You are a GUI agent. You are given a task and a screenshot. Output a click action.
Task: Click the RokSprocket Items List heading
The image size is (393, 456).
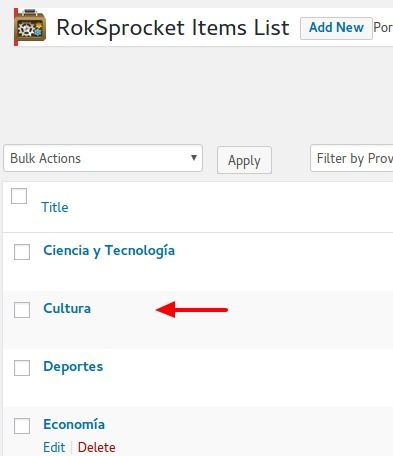click(173, 28)
